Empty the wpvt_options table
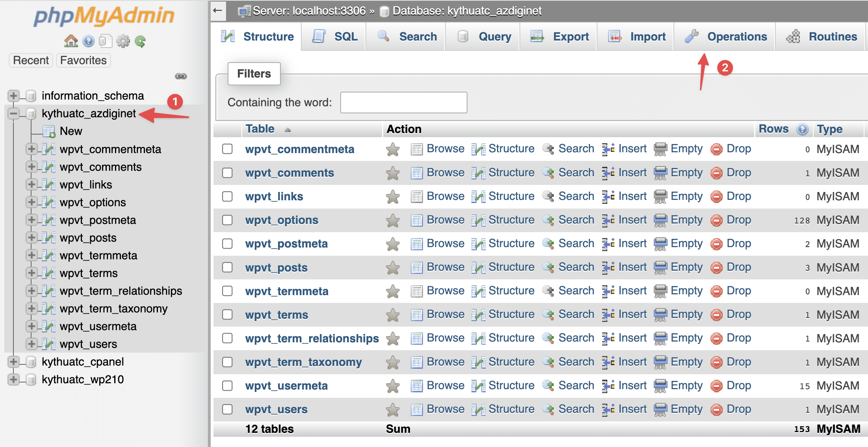Image resolution: width=868 pixels, height=447 pixels. pyautogui.click(x=686, y=220)
